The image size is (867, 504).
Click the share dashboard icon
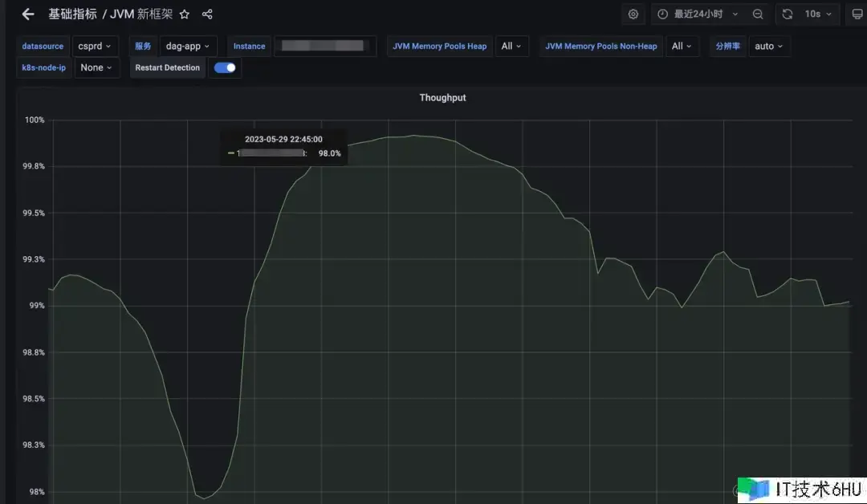207,14
